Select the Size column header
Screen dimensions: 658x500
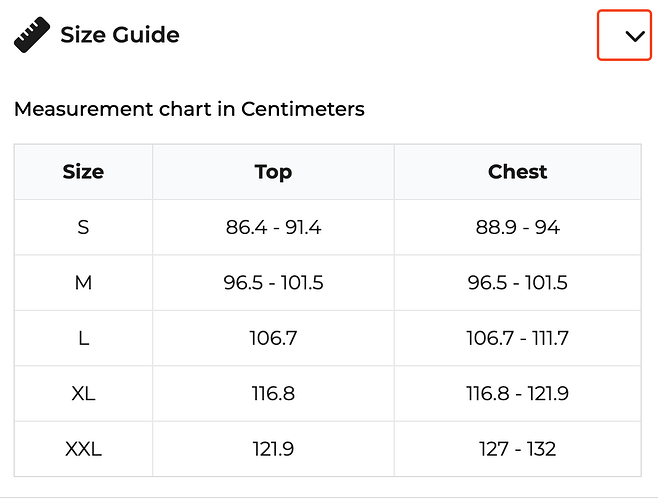pyautogui.click(x=83, y=171)
